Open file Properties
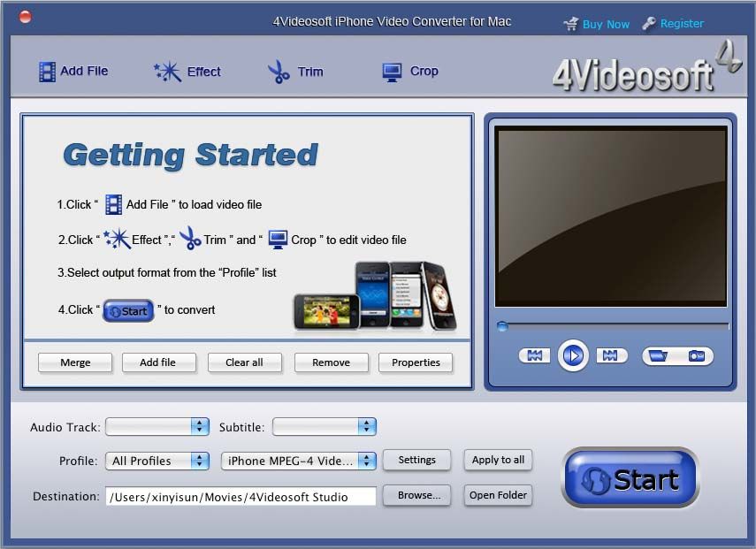Image resolution: width=756 pixels, height=549 pixels. tap(416, 362)
